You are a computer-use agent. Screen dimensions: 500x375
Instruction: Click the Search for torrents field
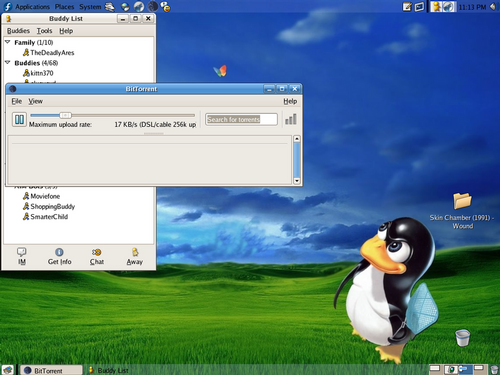pos(241,119)
